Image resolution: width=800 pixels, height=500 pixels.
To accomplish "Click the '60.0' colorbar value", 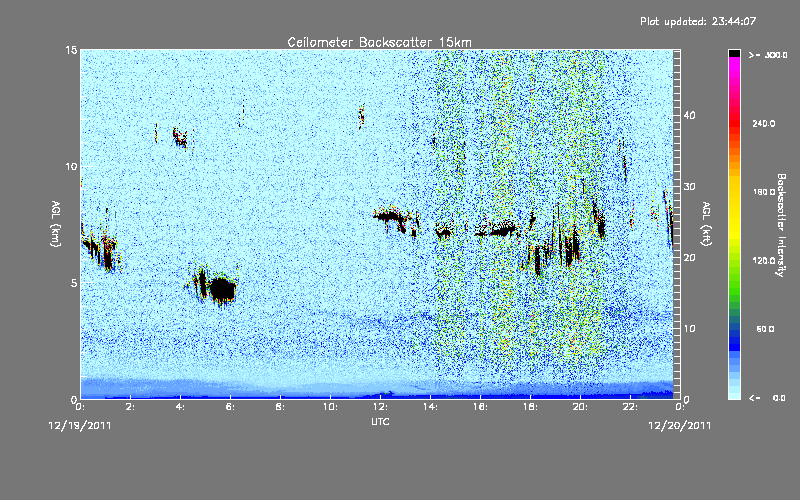I will [765, 329].
